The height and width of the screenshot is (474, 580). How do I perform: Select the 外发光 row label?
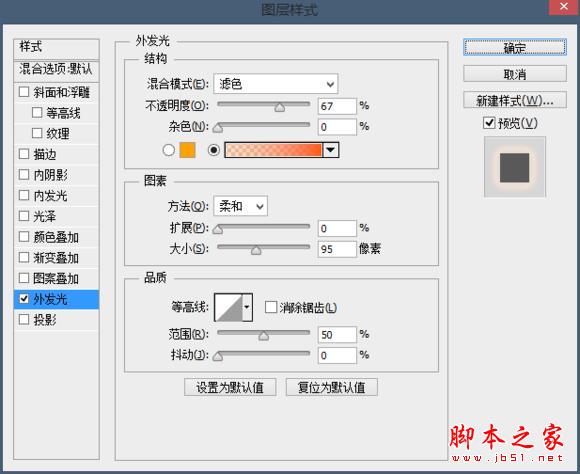(50, 299)
